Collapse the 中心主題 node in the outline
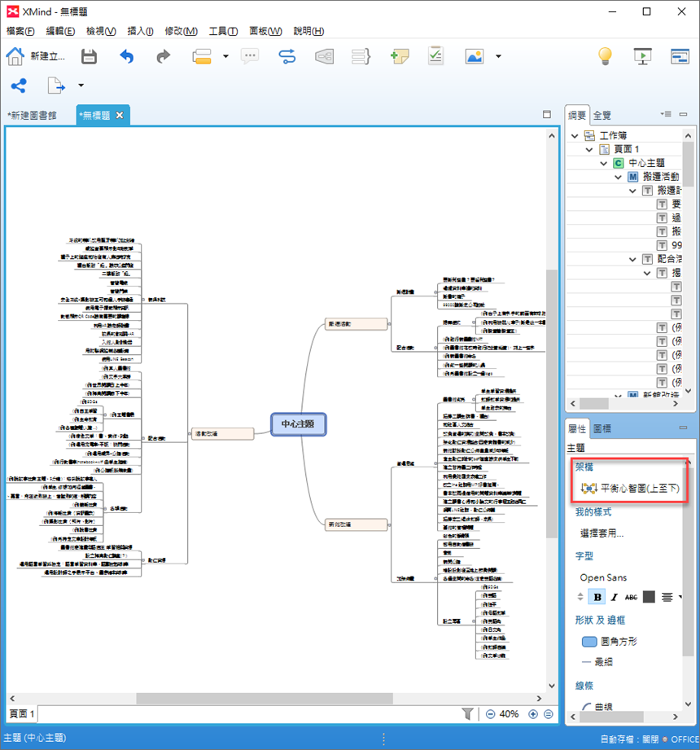The width and height of the screenshot is (700, 750). click(603, 164)
